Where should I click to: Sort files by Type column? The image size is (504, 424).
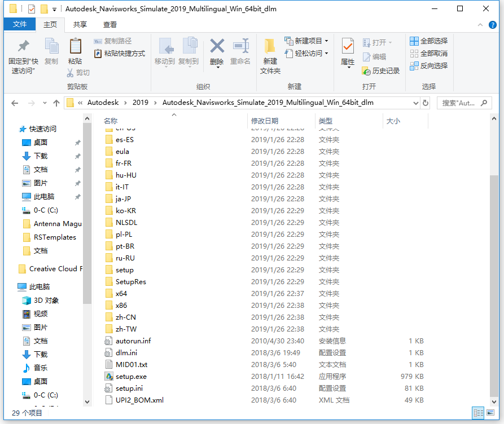click(x=325, y=121)
